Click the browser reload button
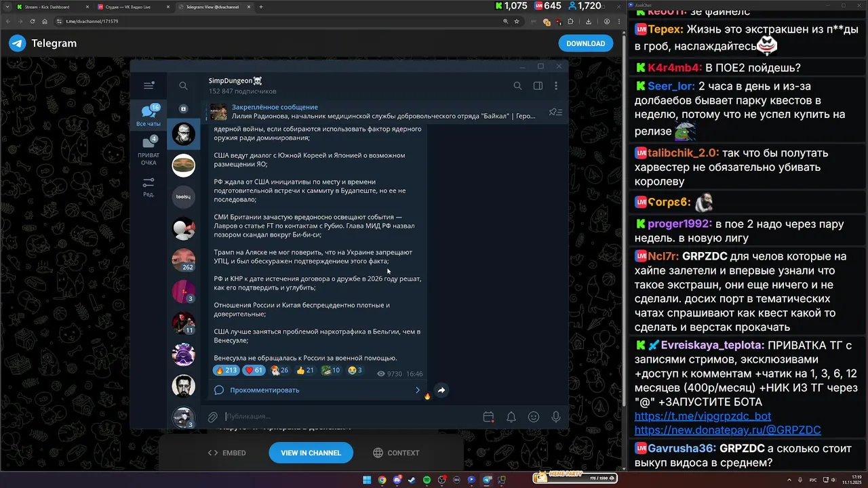The image size is (868, 488). point(33,21)
